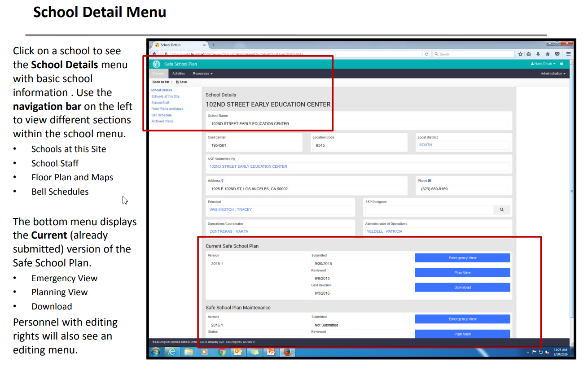Click the phone icon next to Phone label
The height and width of the screenshot is (366, 588).
(x=430, y=181)
